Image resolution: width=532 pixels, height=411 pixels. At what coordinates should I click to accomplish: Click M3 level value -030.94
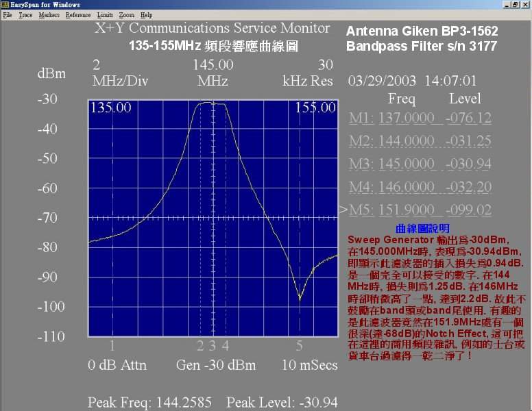(468, 164)
